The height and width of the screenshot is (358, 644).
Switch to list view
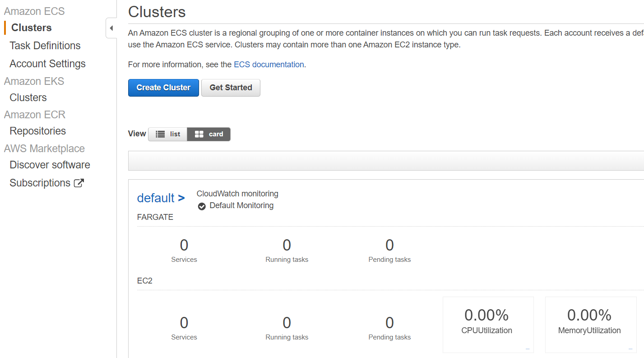click(168, 134)
